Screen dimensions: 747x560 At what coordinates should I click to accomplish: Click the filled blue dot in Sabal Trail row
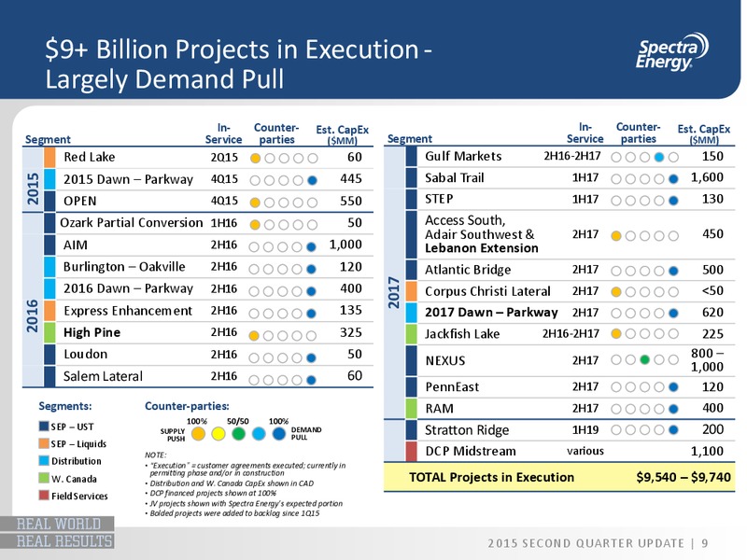(673, 179)
